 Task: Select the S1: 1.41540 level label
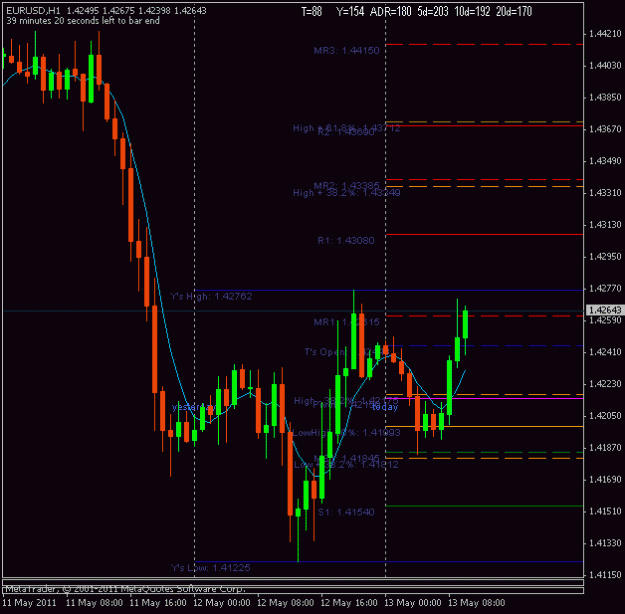point(346,512)
